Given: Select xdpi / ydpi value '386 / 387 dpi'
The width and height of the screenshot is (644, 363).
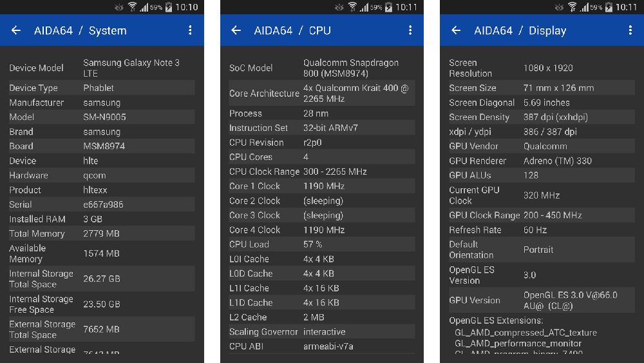Looking at the screenshot, I should [550, 132].
